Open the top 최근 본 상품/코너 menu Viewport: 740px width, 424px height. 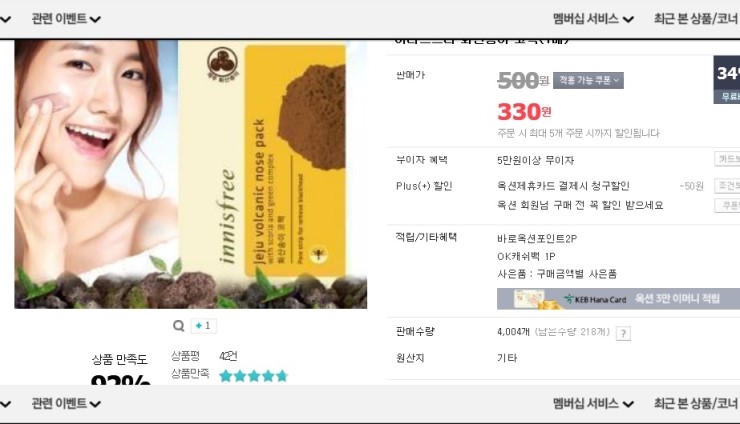click(x=697, y=19)
